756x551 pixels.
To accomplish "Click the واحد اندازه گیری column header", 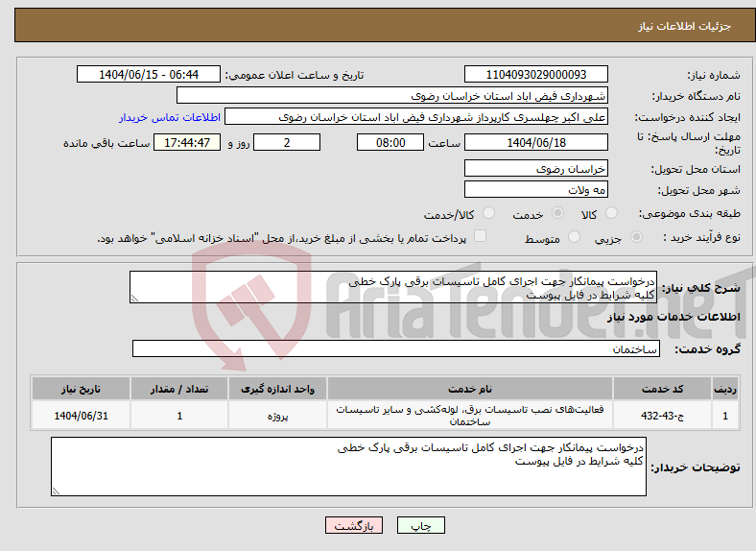I will 277,389.
